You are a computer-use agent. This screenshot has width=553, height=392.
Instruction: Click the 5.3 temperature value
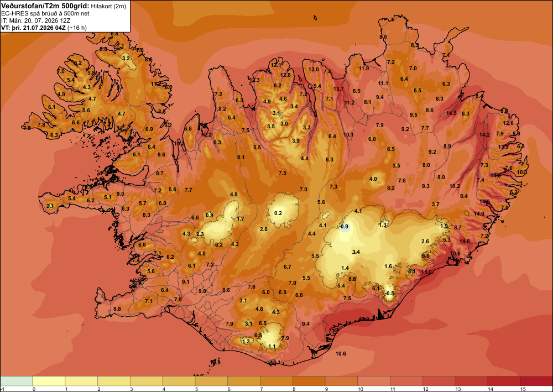[x=447, y=240]
